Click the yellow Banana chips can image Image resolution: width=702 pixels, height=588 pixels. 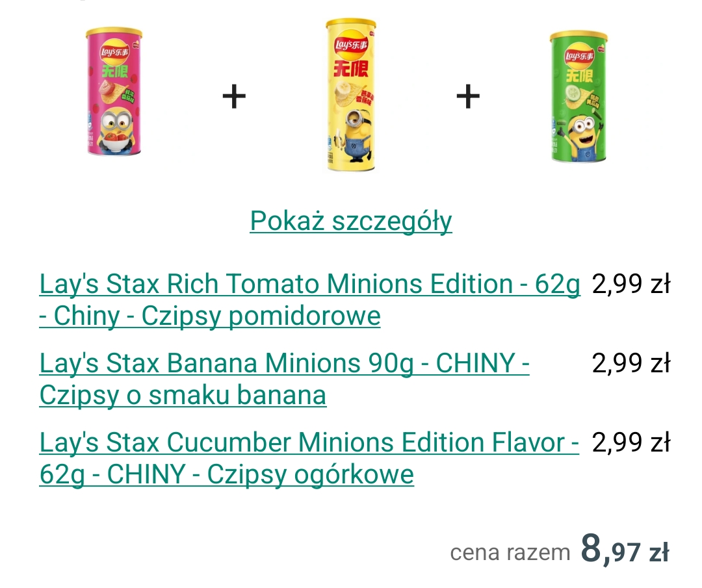[350, 94]
